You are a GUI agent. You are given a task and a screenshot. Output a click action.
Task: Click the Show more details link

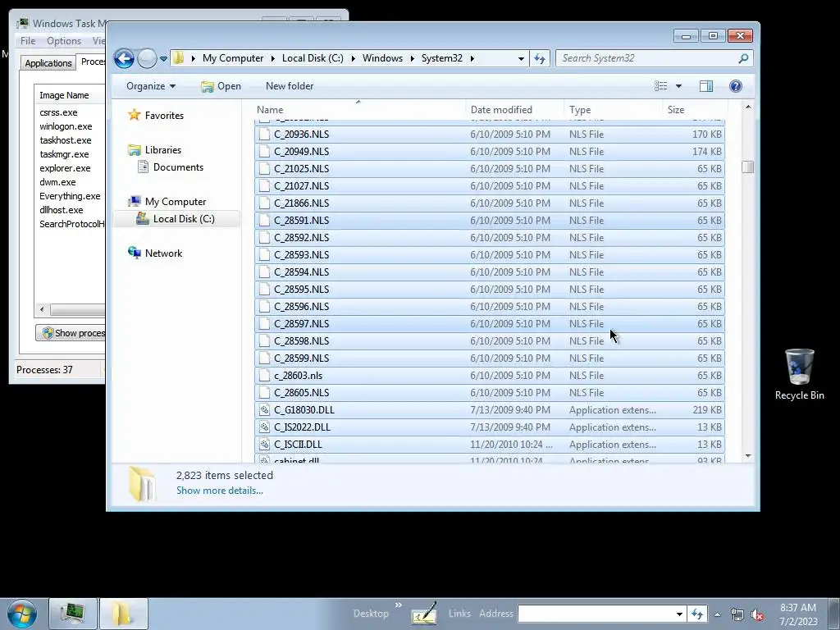click(220, 491)
